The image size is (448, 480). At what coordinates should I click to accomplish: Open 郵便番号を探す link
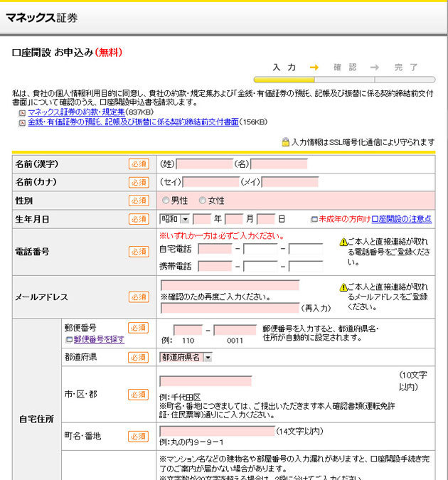pos(99,339)
